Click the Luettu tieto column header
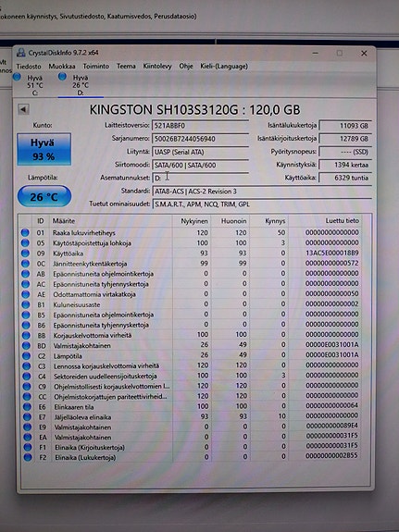This screenshot has height=532, width=399. click(325, 221)
